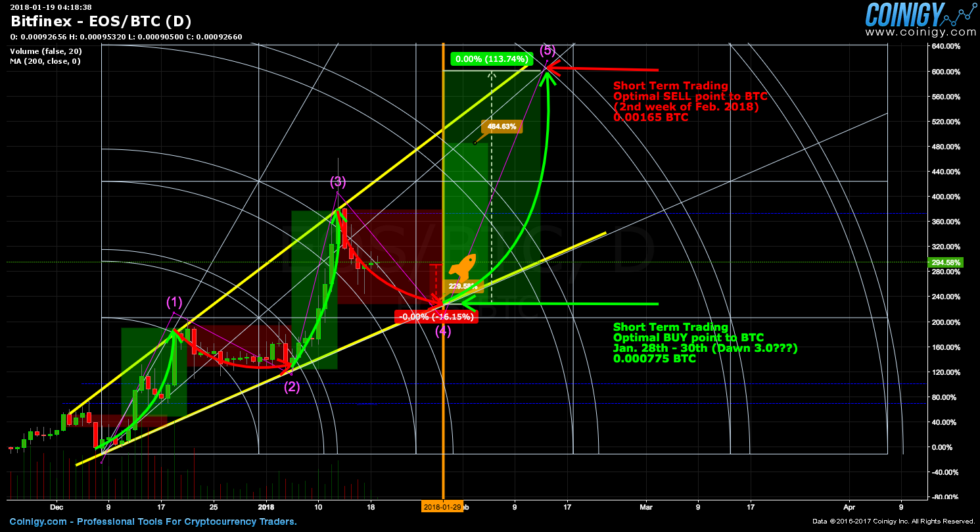The height and width of the screenshot is (532, 980).
Task: Click the 25 date label on the time axis
Action: [214, 507]
